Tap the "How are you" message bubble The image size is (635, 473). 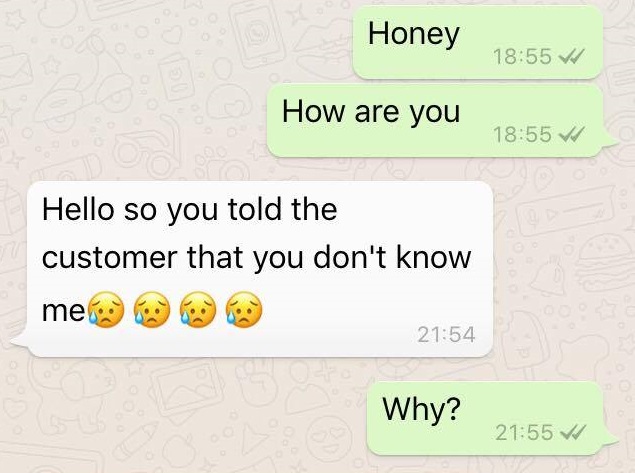(x=437, y=121)
